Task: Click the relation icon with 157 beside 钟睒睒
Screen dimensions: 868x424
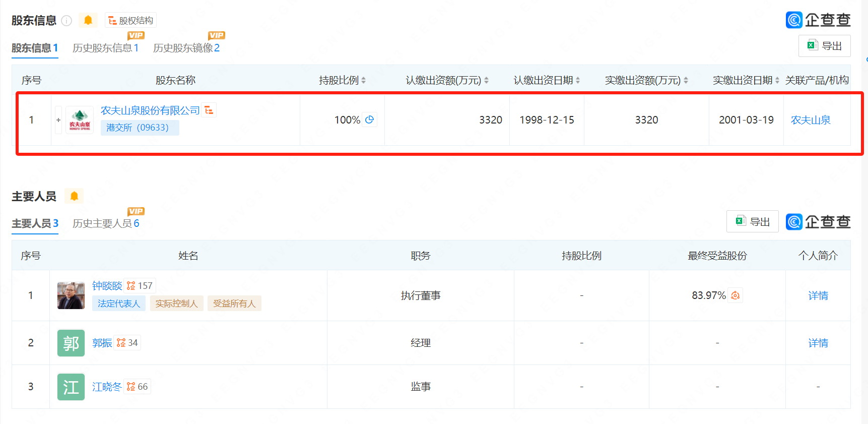Action: [x=140, y=286]
